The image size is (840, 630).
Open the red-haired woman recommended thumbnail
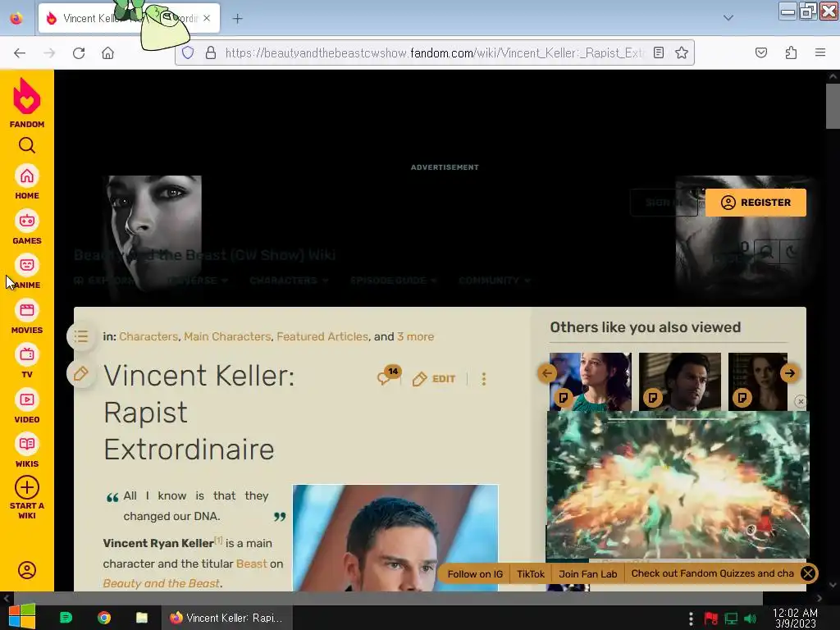point(758,381)
